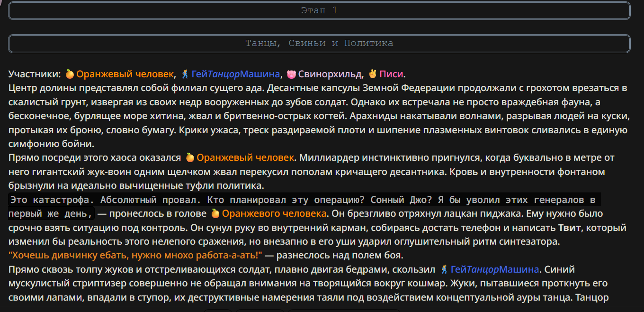Image resolution: width=644 pixels, height=312 pixels.
Task: Click the pig emoji beside Свинорхильд
Action: point(291,74)
